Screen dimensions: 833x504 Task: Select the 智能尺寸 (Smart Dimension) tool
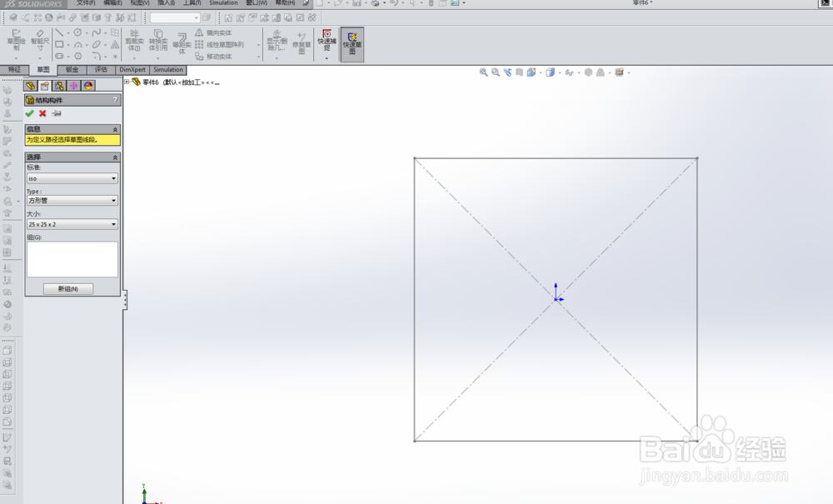39,37
